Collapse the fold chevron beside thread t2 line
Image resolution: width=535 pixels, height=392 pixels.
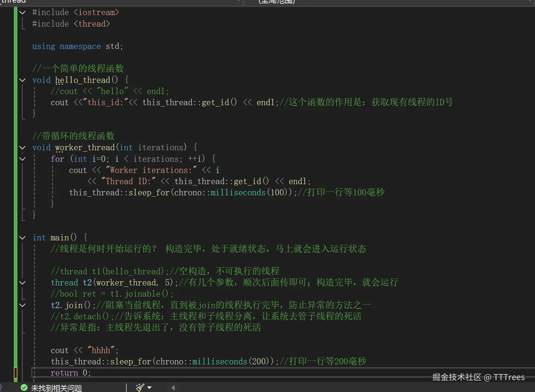(x=22, y=282)
